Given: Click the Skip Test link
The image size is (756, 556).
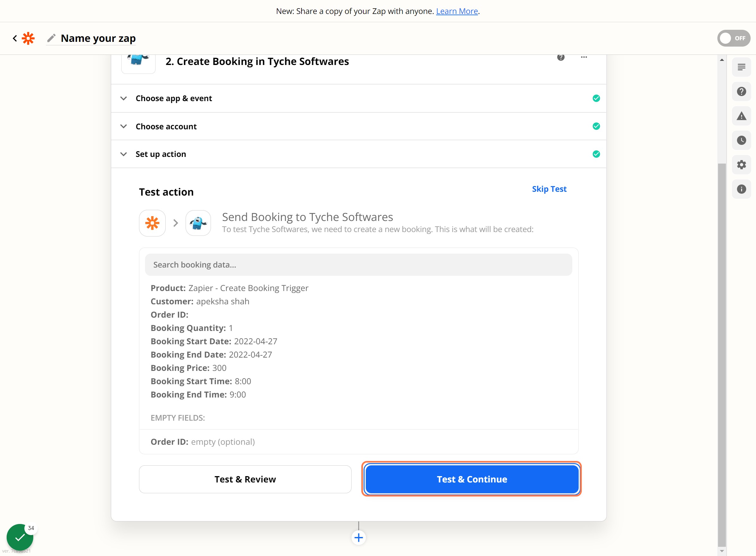Looking at the screenshot, I should pos(549,189).
